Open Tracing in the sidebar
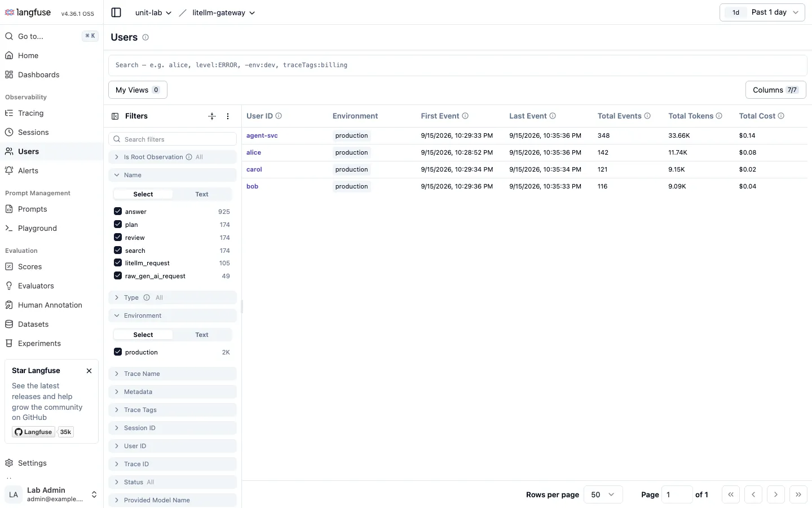 click(x=52, y=113)
